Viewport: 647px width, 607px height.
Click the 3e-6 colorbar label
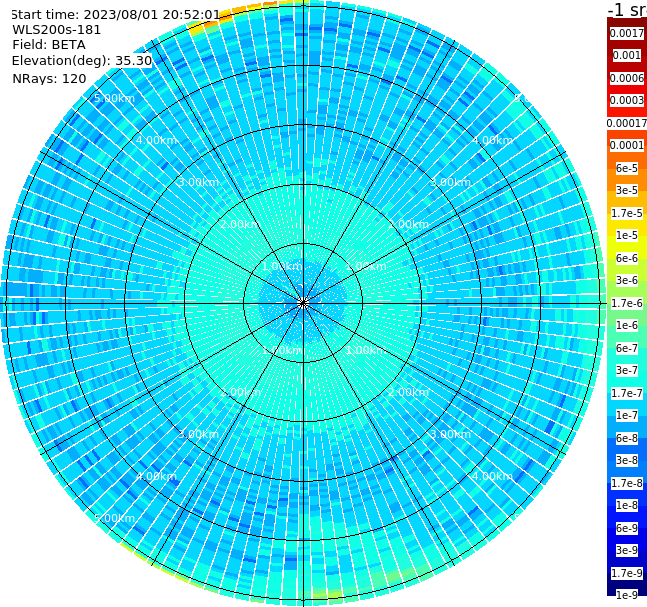click(x=627, y=280)
